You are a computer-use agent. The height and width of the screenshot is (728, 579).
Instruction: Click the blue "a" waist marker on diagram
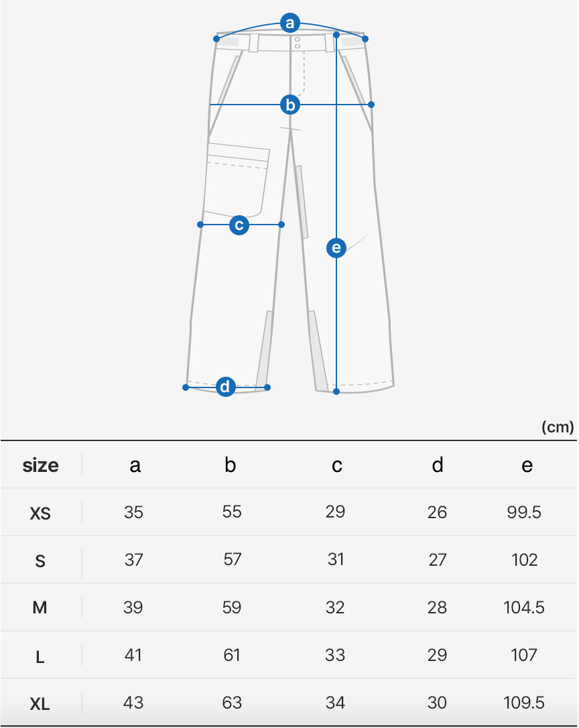(x=289, y=23)
